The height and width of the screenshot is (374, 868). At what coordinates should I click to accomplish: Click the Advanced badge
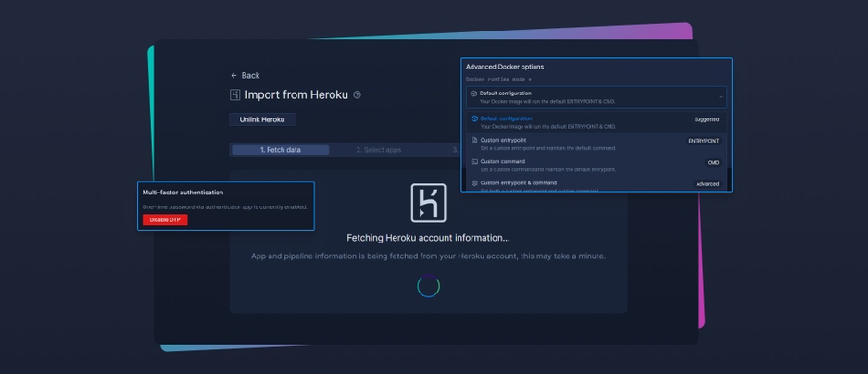pyautogui.click(x=708, y=184)
